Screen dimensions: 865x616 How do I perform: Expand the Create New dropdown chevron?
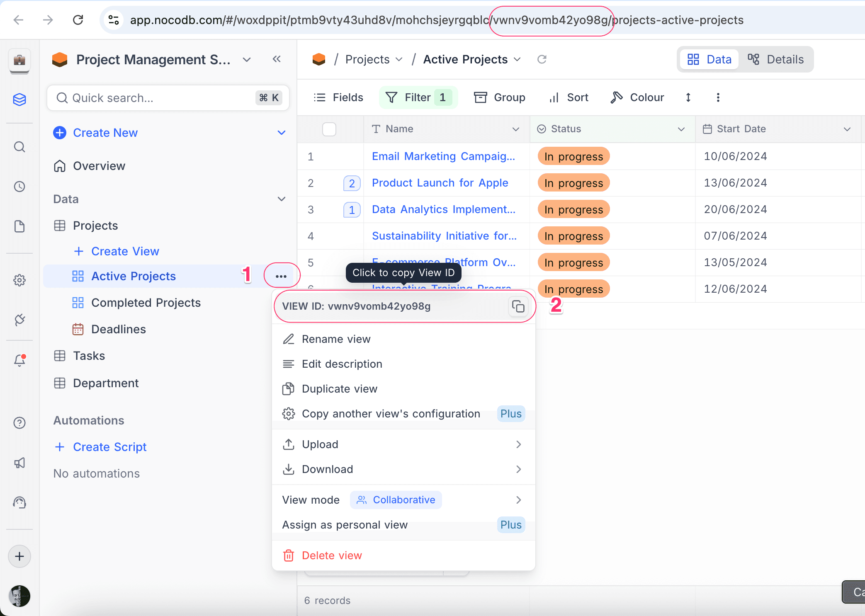[281, 133]
